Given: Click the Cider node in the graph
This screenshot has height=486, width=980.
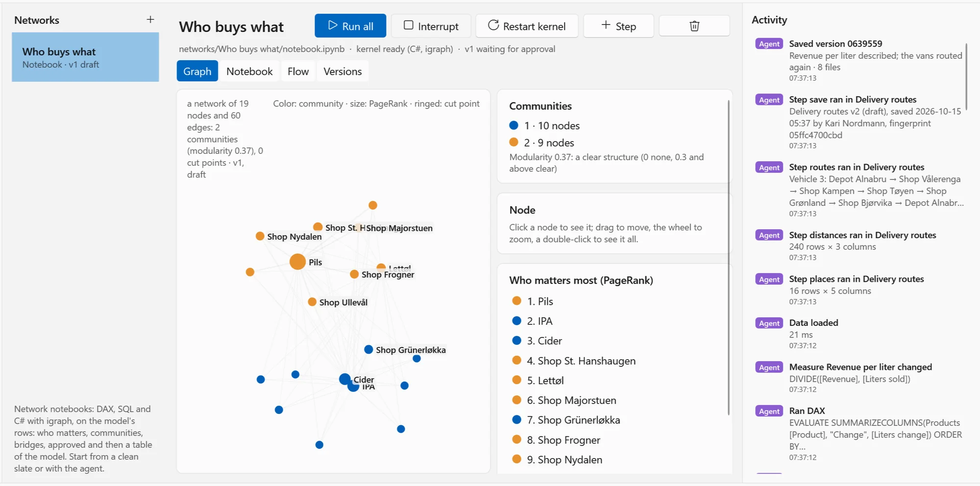Looking at the screenshot, I should tap(345, 379).
